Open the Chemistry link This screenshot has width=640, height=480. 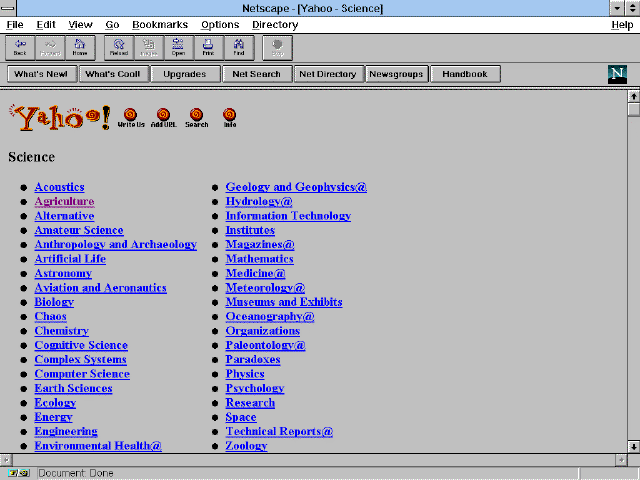click(x=62, y=331)
